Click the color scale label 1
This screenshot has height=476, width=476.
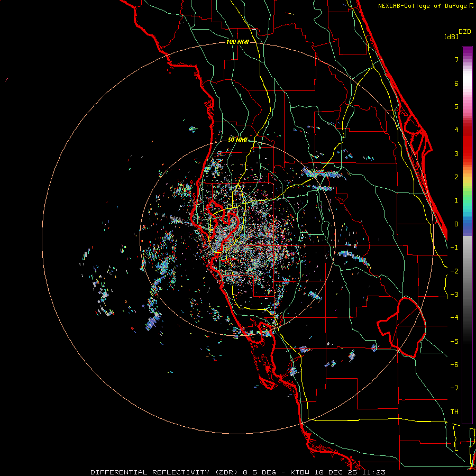(x=456, y=200)
